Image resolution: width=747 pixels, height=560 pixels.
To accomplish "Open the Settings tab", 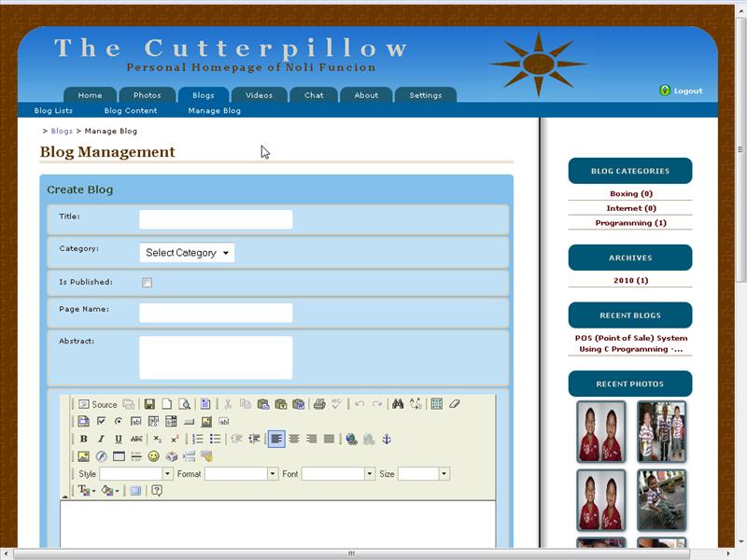I will pos(426,95).
